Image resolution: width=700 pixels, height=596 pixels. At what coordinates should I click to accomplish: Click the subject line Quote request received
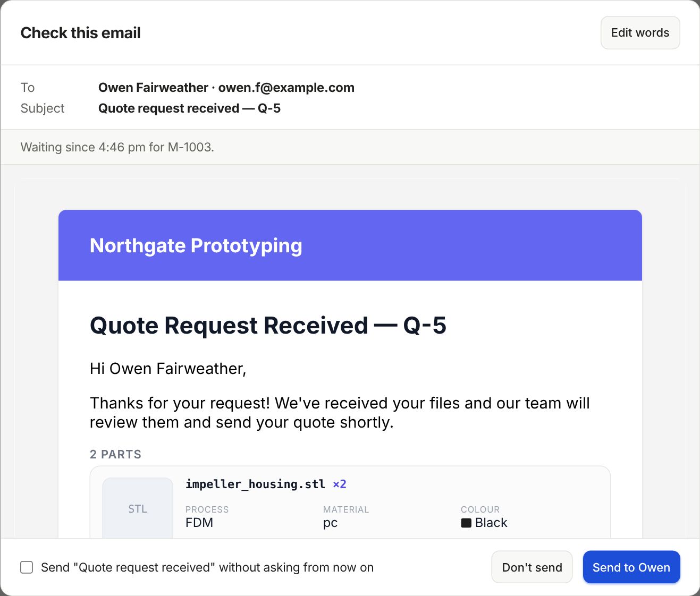[x=189, y=108]
